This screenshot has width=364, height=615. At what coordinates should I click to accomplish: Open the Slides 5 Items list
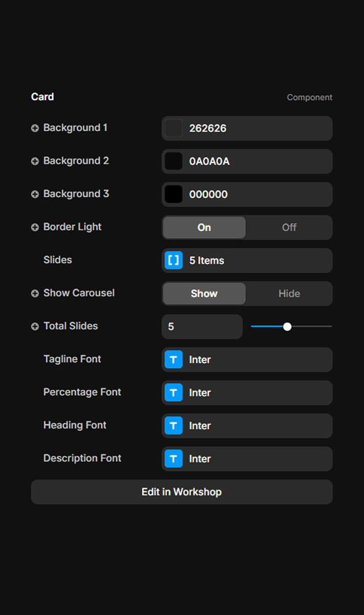247,260
